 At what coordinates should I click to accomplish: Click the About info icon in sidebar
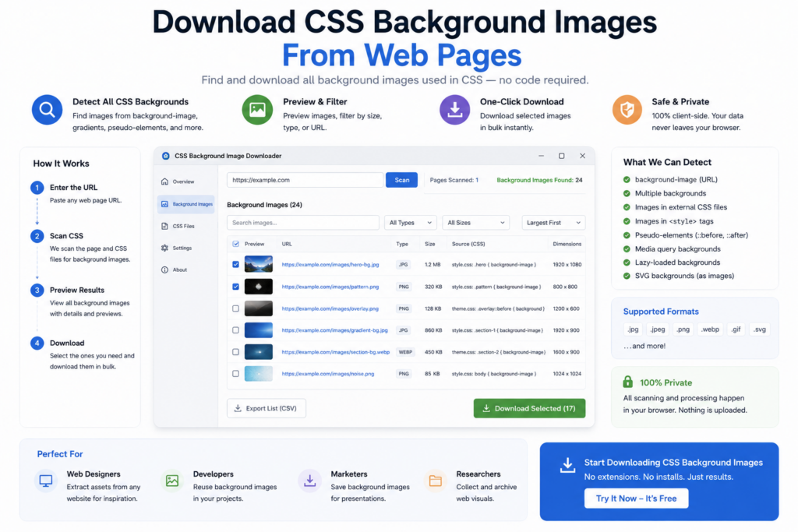coord(164,270)
